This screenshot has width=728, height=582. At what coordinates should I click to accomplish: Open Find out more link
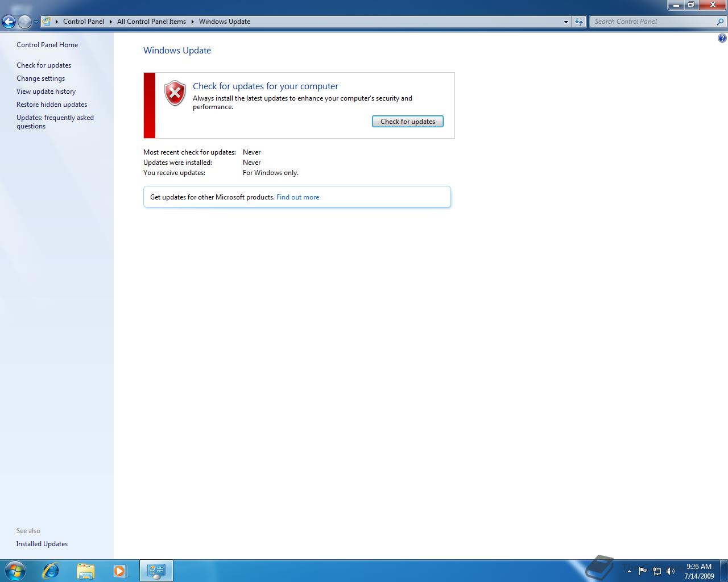tap(297, 197)
